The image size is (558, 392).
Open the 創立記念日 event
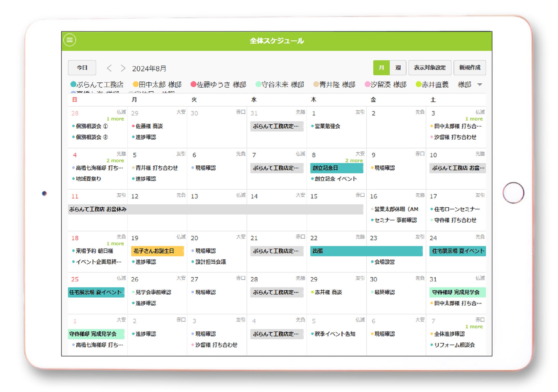336,168
